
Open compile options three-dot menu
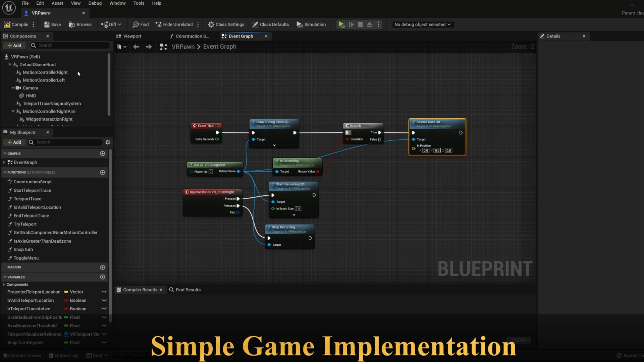33,24
